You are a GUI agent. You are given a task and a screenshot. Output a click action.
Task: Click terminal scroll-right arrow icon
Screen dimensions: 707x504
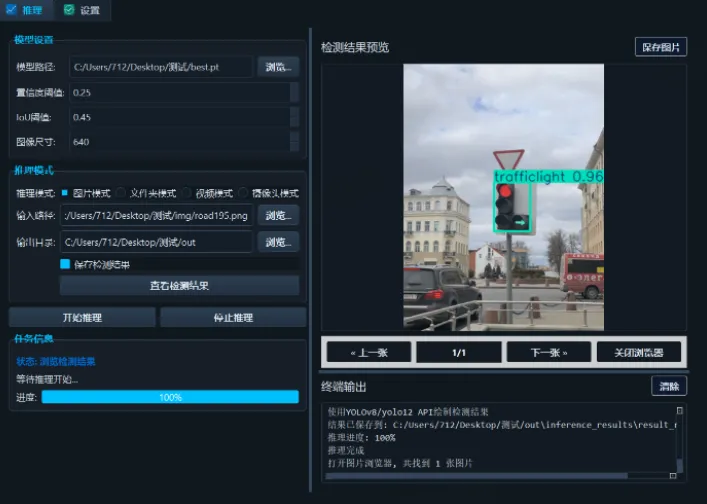673,476
